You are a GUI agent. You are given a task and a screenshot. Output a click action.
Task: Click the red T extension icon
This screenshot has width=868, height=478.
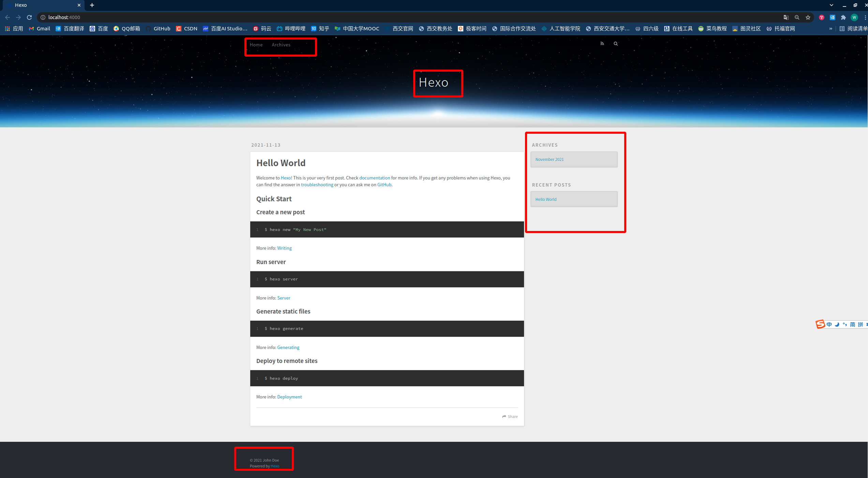822,17
